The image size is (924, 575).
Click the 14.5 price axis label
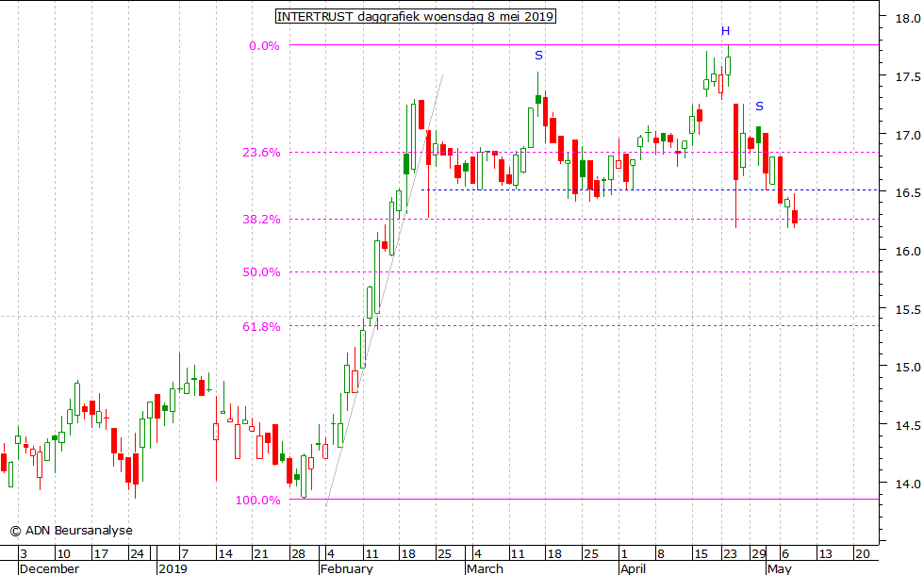(x=907, y=425)
